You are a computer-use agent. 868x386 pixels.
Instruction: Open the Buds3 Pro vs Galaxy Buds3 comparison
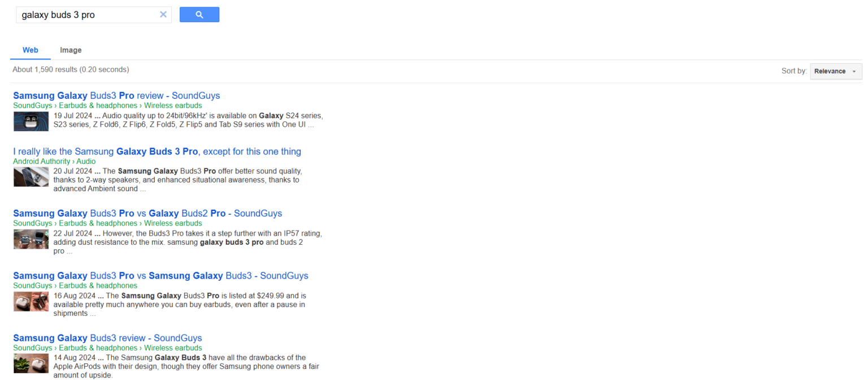(160, 275)
